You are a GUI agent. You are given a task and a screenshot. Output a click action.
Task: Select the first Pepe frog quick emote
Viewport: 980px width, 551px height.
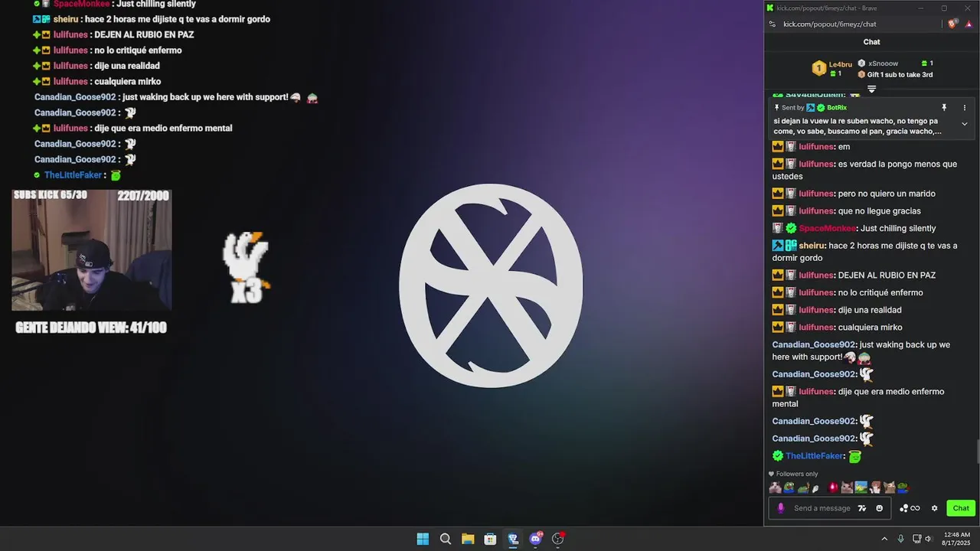(x=789, y=487)
